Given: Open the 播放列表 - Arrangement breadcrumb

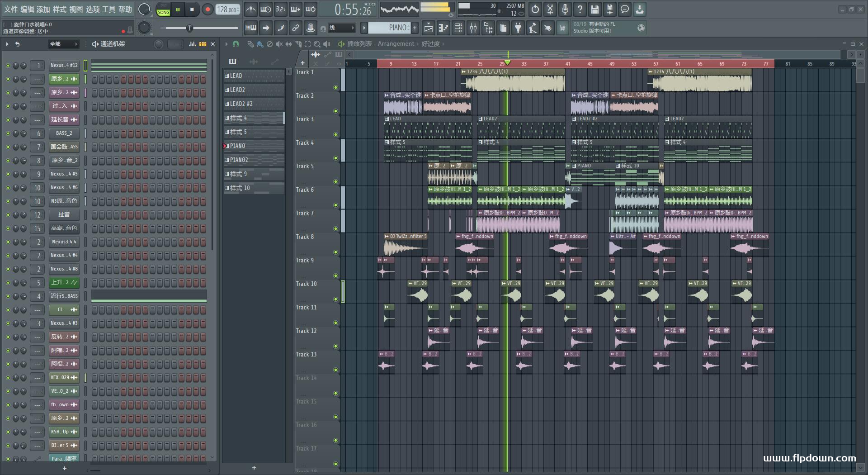Looking at the screenshot, I should (381, 44).
